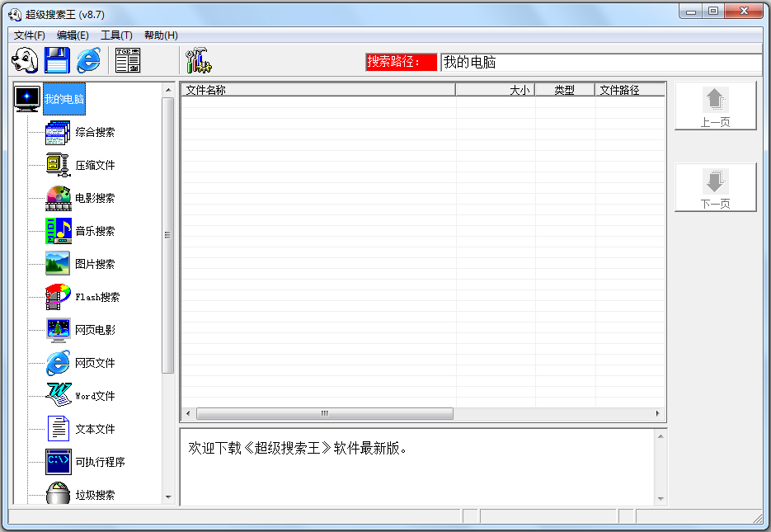The image size is (771, 532).
Task: Choose the 电影搜索 film icon
Action: [58, 198]
